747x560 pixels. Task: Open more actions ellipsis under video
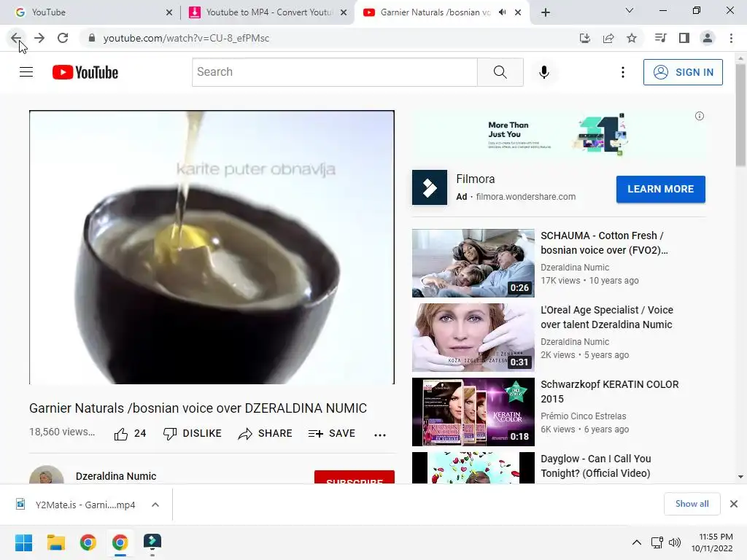pyautogui.click(x=379, y=435)
